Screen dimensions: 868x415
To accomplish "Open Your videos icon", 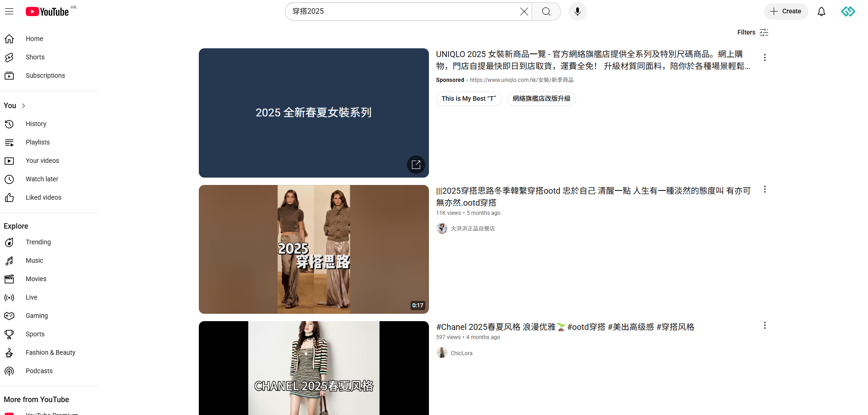I will pyautogui.click(x=9, y=161).
